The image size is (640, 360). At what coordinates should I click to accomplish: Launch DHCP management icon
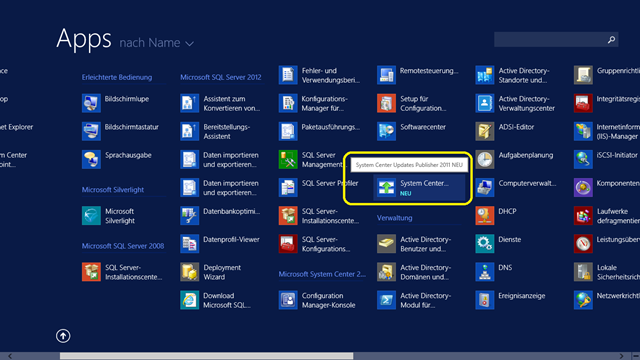[x=484, y=216]
